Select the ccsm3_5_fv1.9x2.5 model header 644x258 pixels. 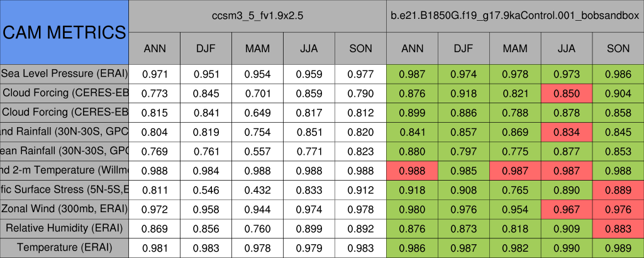click(257, 16)
